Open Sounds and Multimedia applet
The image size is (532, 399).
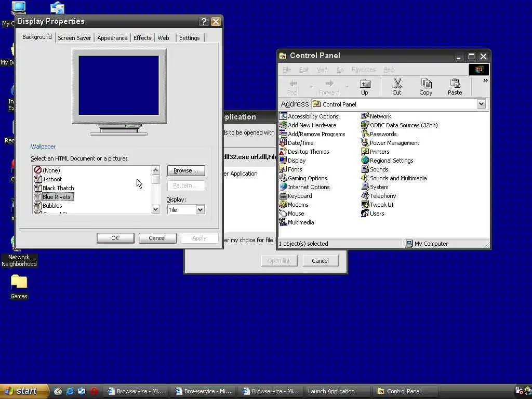[x=394, y=178]
